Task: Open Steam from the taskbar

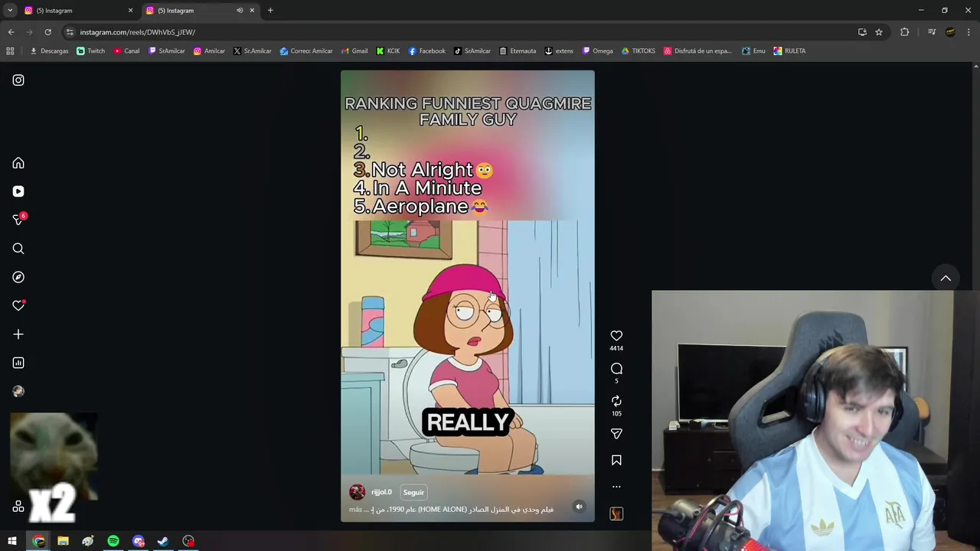Action: tap(163, 542)
